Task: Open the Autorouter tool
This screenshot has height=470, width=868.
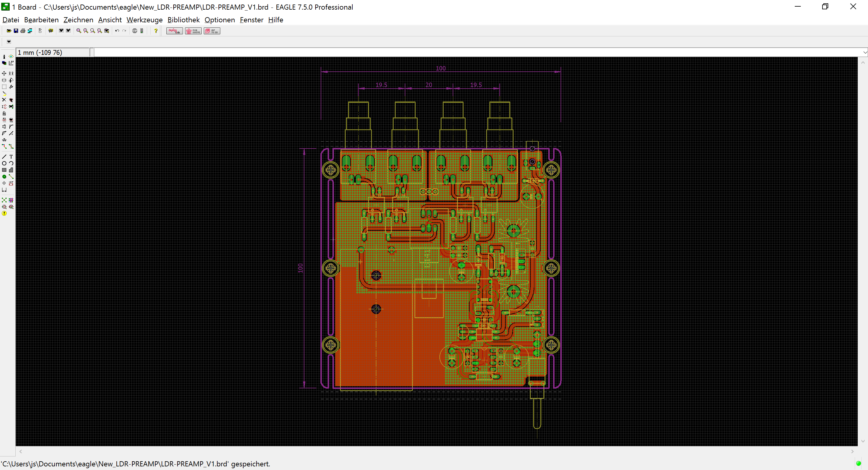Action: point(11,200)
